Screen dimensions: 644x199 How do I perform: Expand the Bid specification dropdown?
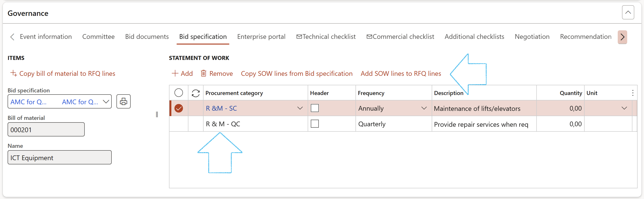[x=106, y=102]
